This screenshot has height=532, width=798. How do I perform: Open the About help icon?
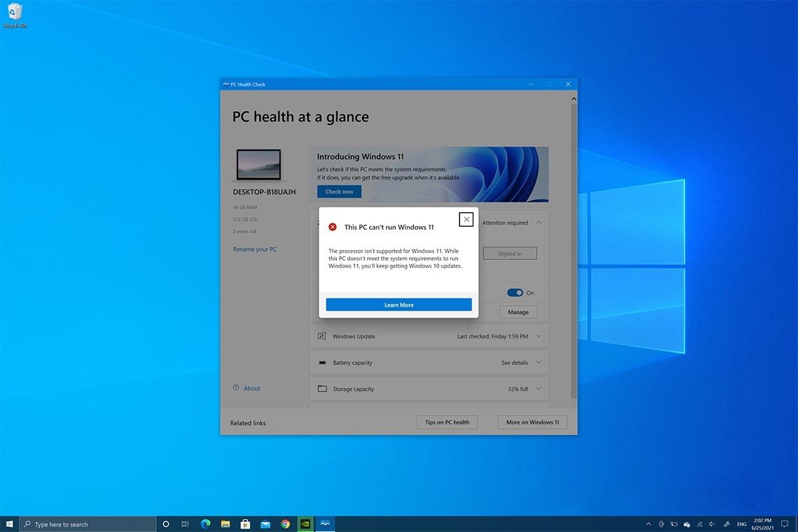coord(236,388)
